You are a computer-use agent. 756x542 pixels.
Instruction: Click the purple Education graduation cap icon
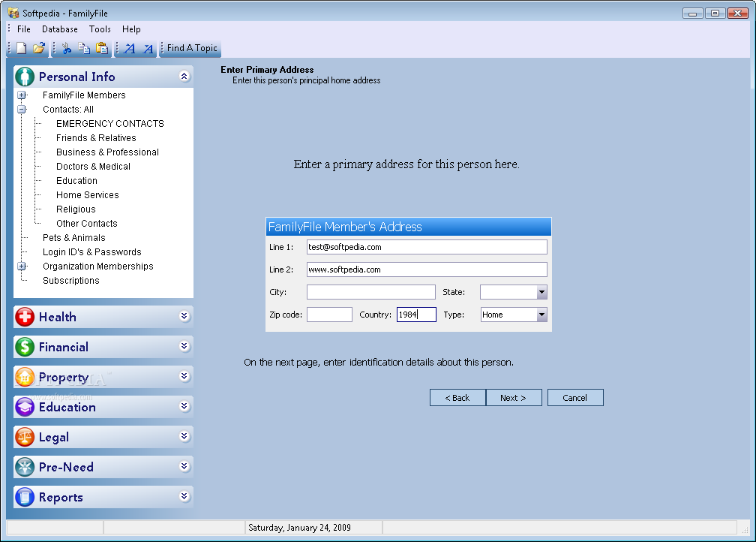[x=25, y=407]
